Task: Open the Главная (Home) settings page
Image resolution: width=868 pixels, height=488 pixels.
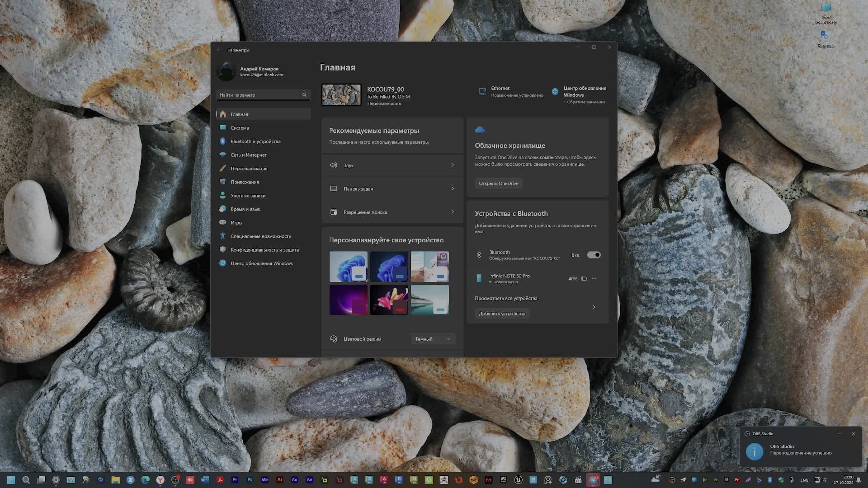Action: (264, 114)
